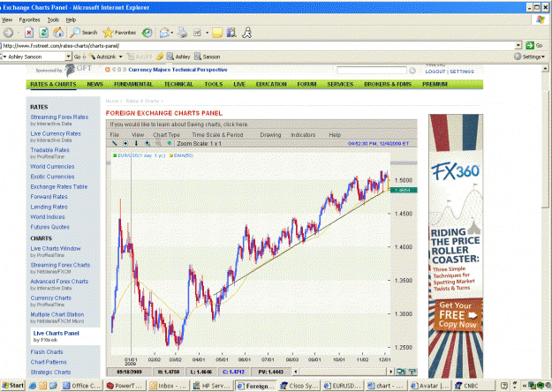Open the Ashley Samson search box dropdown
Screen dimensions: 552x392
(68, 57)
